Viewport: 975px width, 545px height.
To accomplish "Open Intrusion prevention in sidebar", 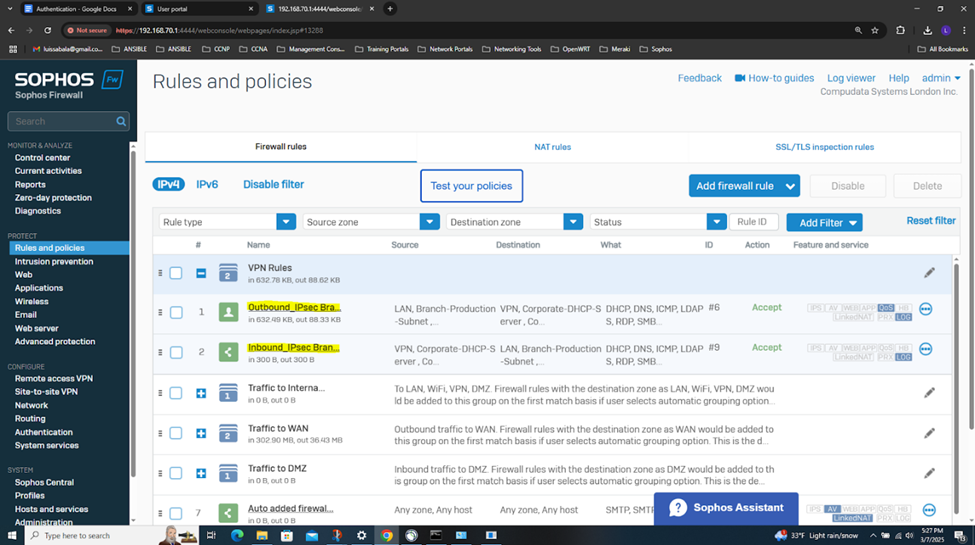I will 54,261.
